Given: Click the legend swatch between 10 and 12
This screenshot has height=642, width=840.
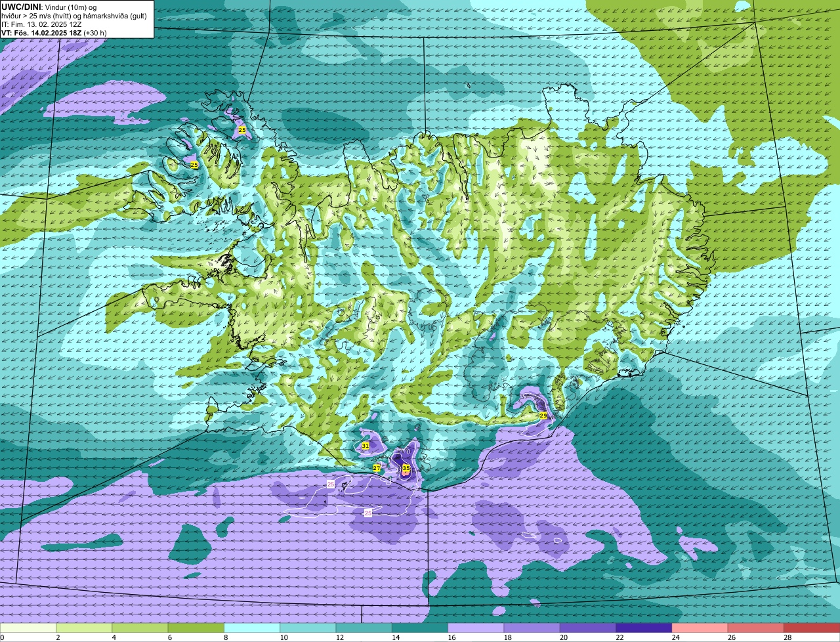Looking at the screenshot, I should coord(308,628).
